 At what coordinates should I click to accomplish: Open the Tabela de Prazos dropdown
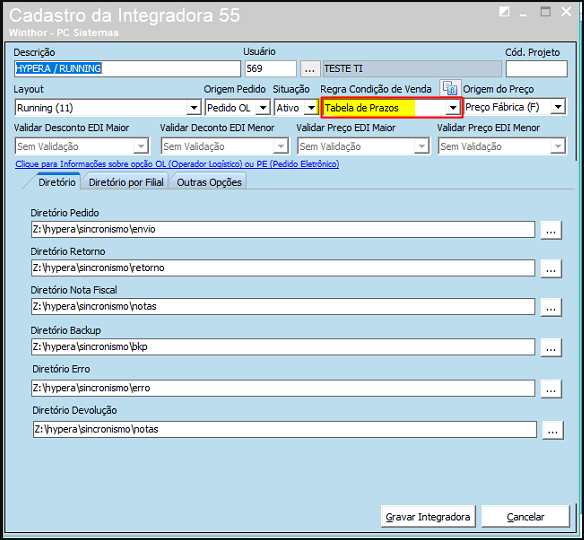[x=453, y=108]
